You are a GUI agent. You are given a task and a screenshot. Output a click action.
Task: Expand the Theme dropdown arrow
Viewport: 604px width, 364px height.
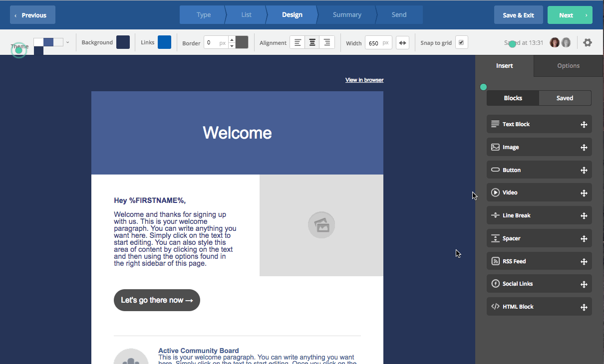tap(68, 42)
